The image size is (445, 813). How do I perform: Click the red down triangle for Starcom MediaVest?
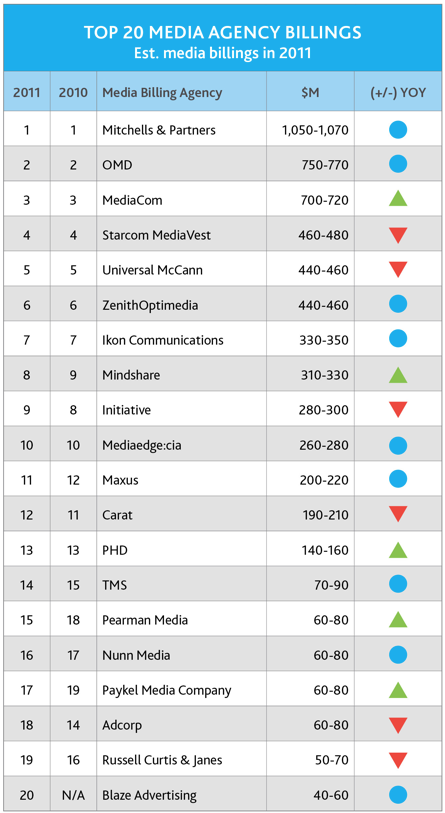(x=398, y=235)
